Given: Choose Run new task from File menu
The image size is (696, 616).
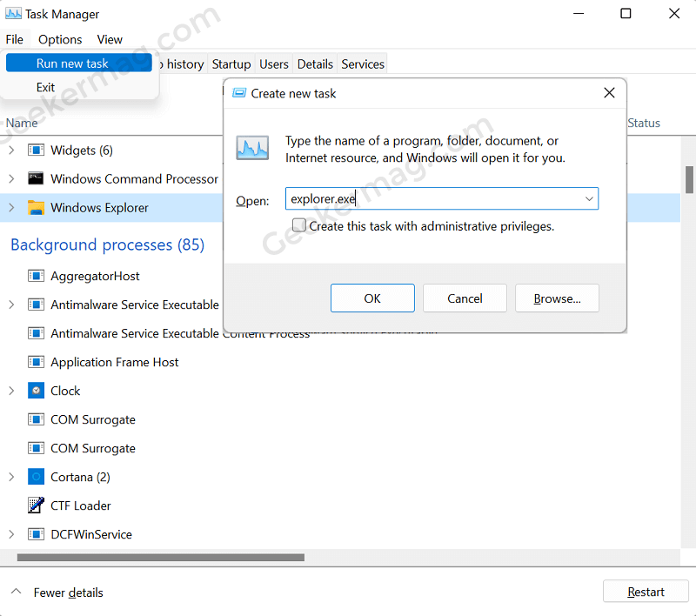Looking at the screenshot, I should (79, 63).
